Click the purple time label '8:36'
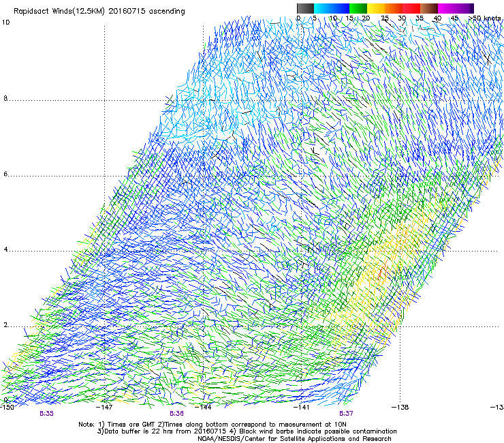The image size is (504, 443). pos(177,414)
